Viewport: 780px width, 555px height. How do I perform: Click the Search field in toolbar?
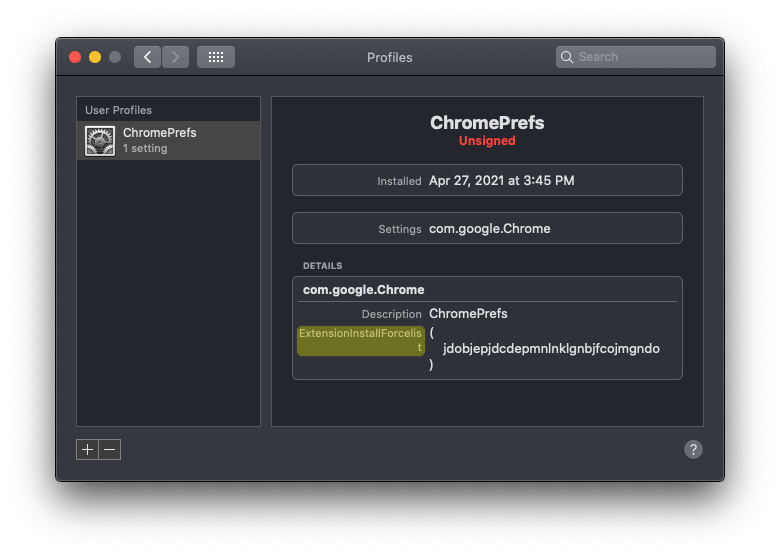click(x=636, y=57)
